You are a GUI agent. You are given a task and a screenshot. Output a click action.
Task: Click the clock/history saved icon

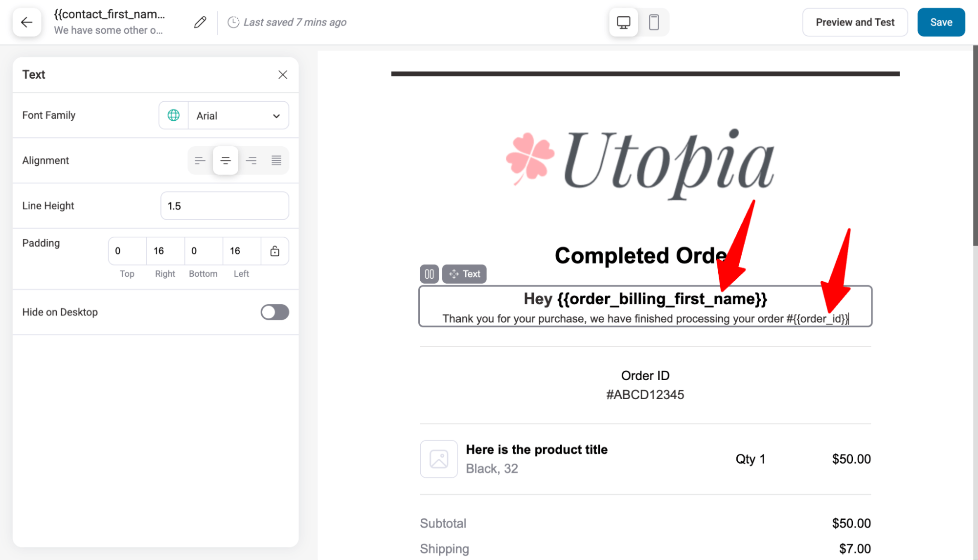point(234,22)
